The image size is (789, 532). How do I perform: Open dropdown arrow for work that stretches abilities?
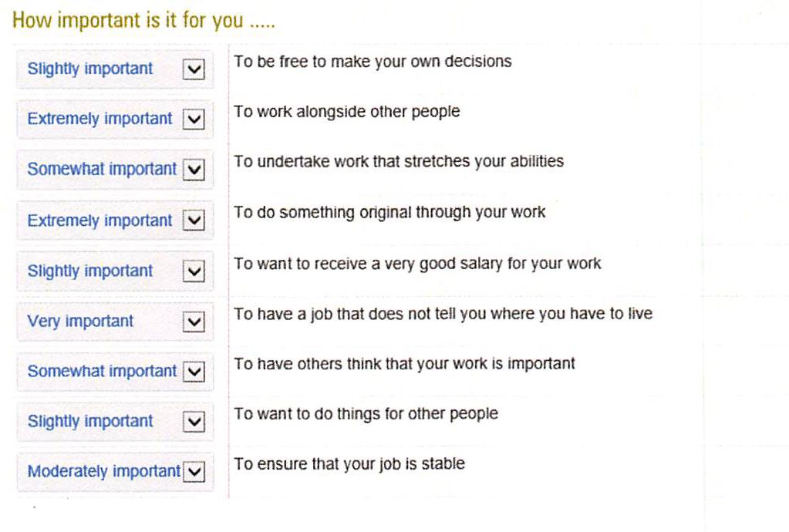point(196,170)
